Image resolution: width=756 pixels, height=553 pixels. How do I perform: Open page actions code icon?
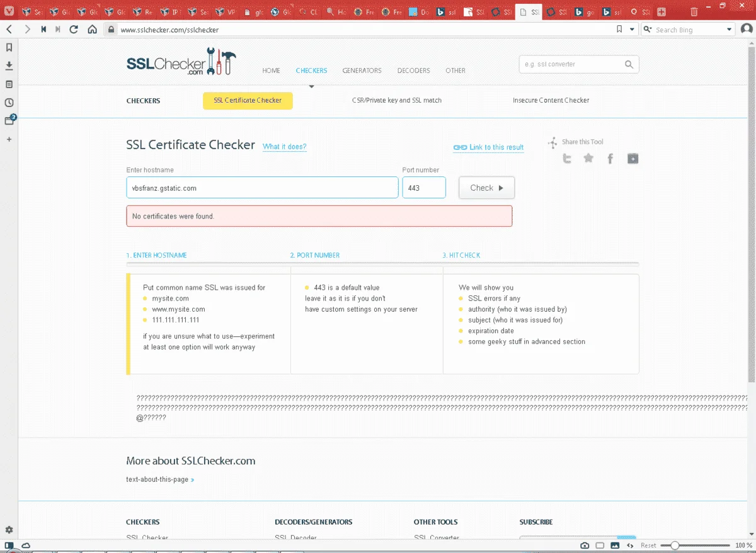point(630,545)
